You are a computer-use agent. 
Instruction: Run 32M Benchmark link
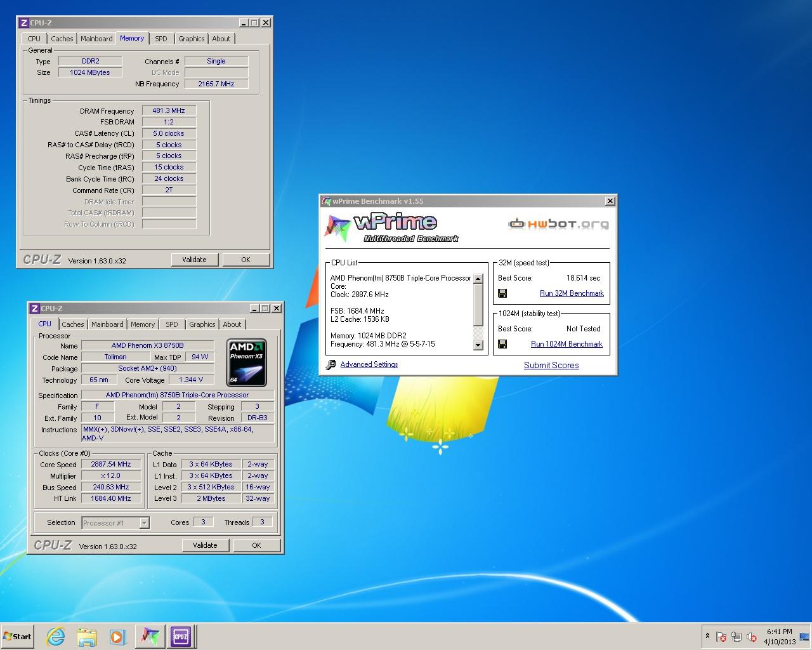point(572,293)
